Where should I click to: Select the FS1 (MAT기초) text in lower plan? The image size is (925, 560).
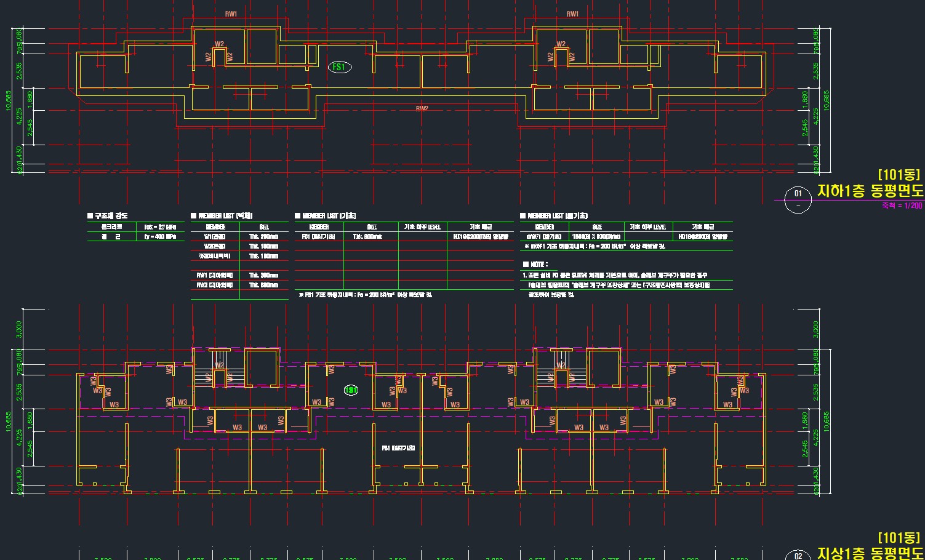[398, 448]
